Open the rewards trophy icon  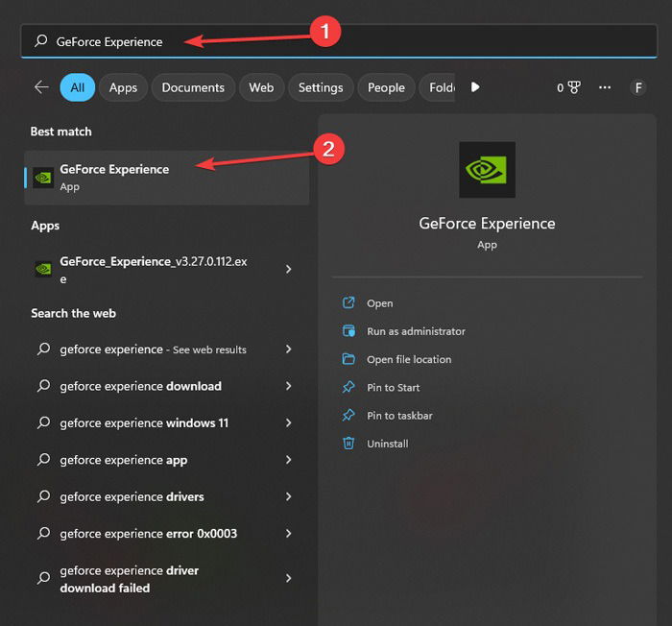coord(574,87)
